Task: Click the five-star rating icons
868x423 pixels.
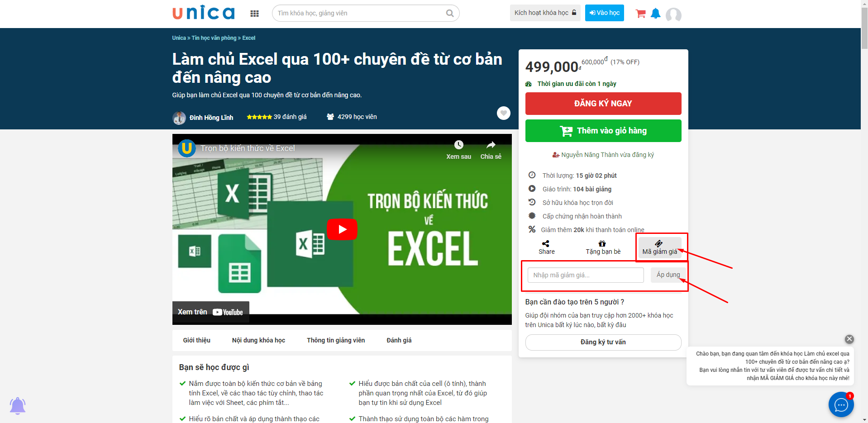Action: [x=259, y=117]
